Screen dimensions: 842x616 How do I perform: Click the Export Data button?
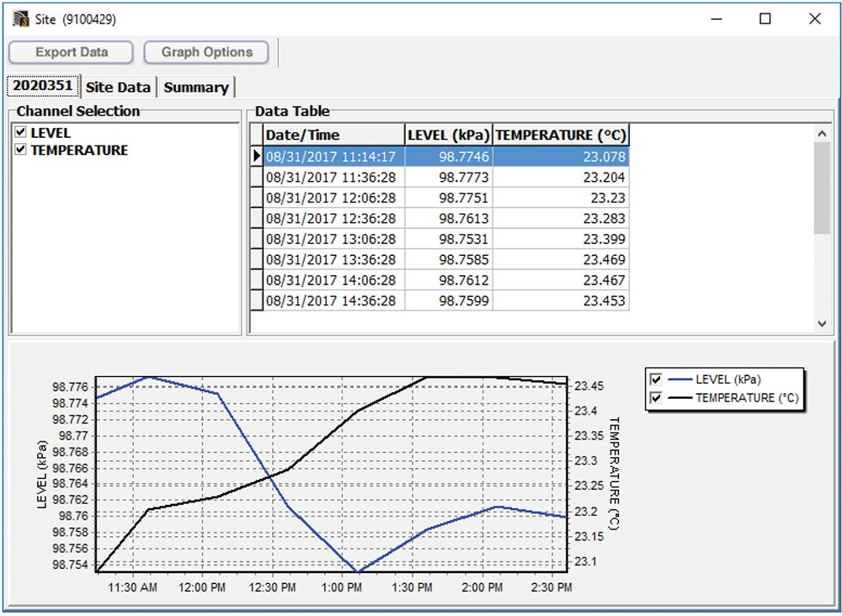tap(70, 52)
